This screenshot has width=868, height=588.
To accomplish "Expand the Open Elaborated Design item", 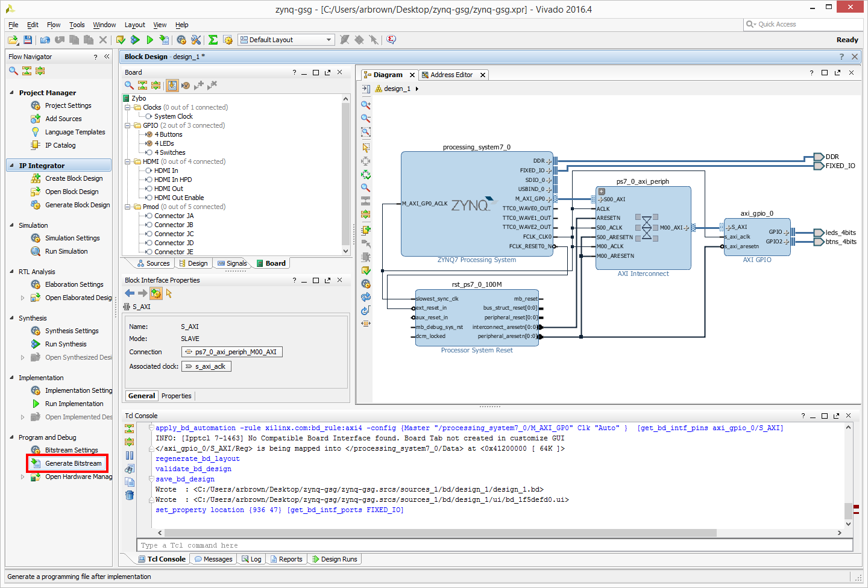I will [23, 298].
